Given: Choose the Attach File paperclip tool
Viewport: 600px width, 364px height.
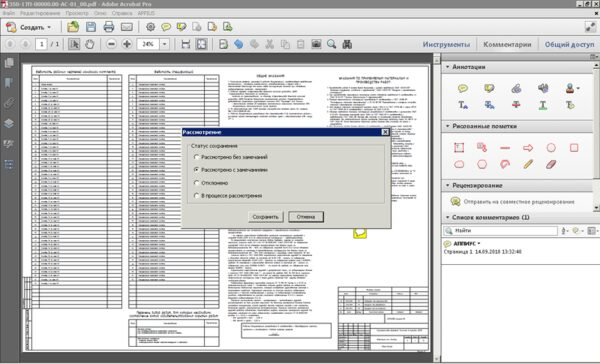Looking at the screenshot, I should point(516,88).
